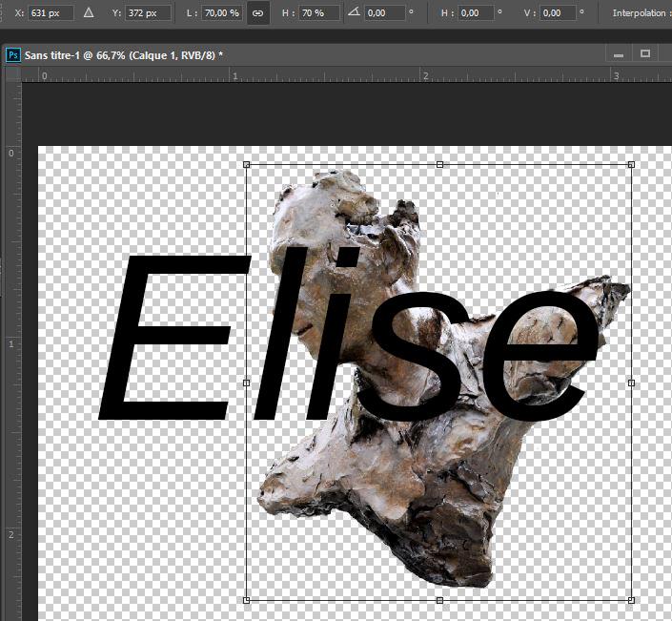Click the middle-left transform handle
672x621 pixels.
tap(247, 383)
